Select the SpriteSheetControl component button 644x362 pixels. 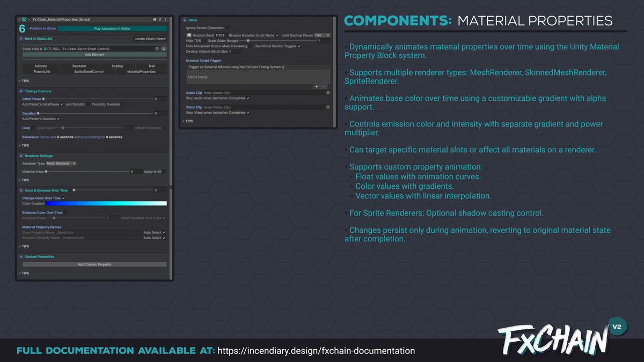[x=89, y=71]
